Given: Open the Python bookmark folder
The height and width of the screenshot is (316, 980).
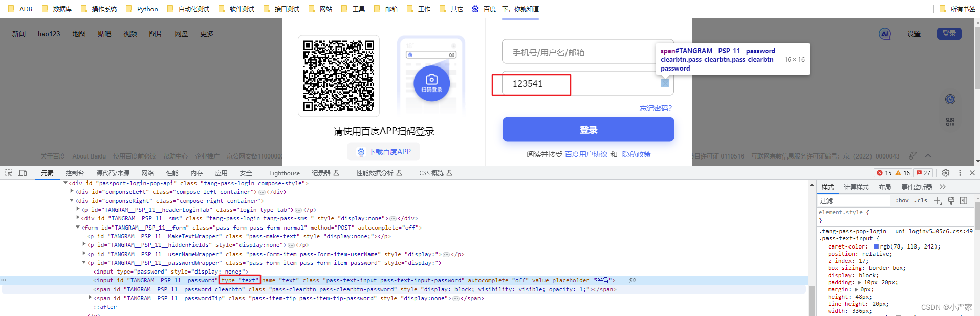Looking at the screenshot, I should (x=142, y=9).
